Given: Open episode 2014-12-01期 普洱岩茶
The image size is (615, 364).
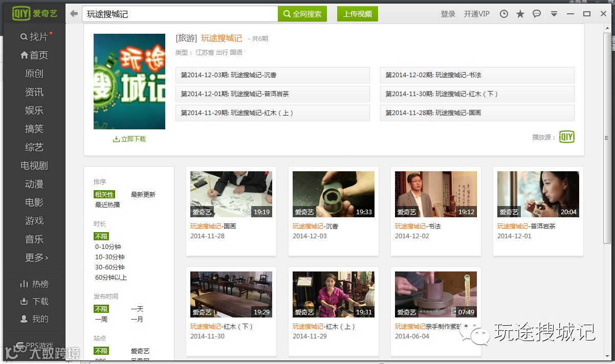Looking at the screenshot, I should click(x=273, y=94).
